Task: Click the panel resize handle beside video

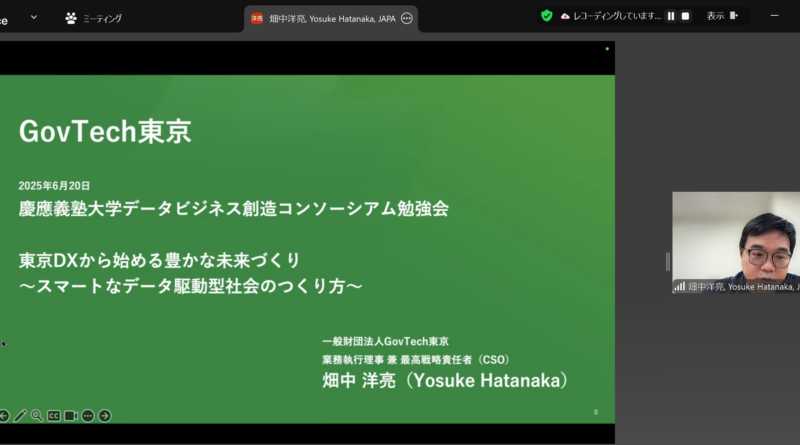Action: point(667,262)
